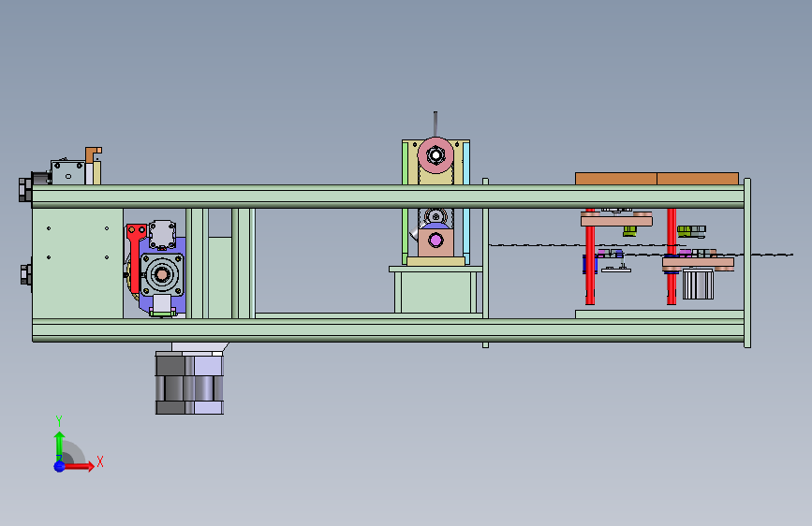Select the green pedestal box under center tower
This screenshot has width=812, height=526.
436,292
